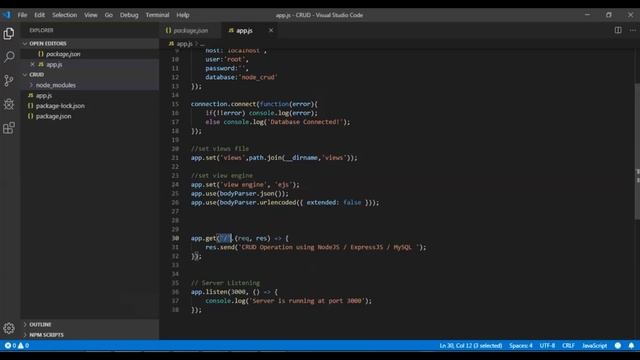This screenshot has height=360, width=640.
Task: Open the Selection menu
Action: pos(64,15)
